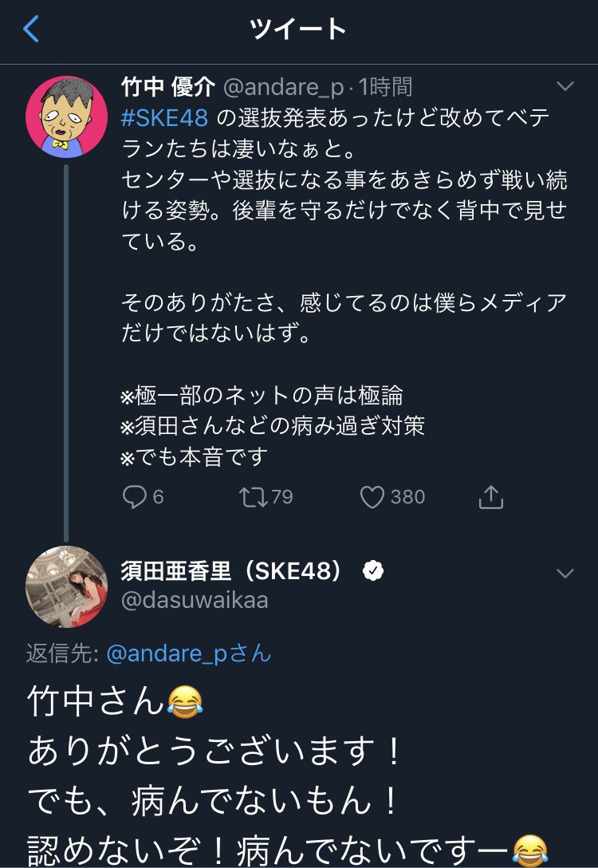The height and width of the screenshot is (868, 598).
Task: Tap the reply bubble icon
Action: [133, 497]
